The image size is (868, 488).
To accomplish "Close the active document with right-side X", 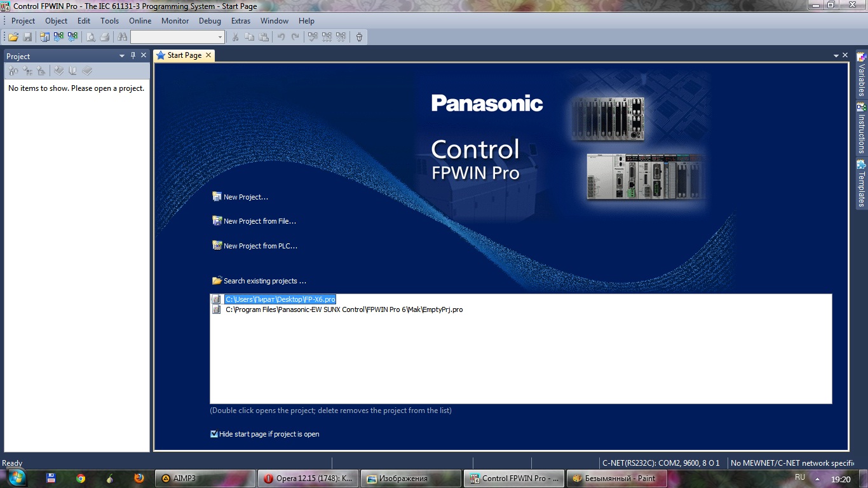I will (845, 55).
